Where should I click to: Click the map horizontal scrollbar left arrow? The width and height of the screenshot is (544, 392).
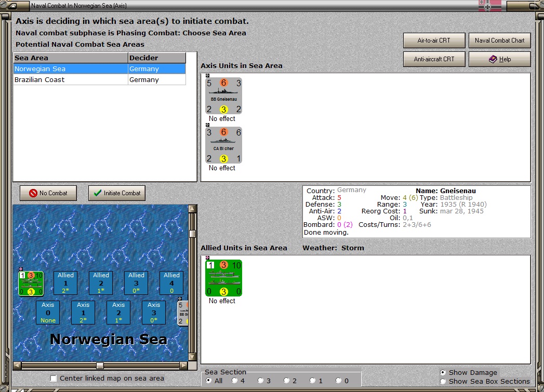tap(17, 366)
